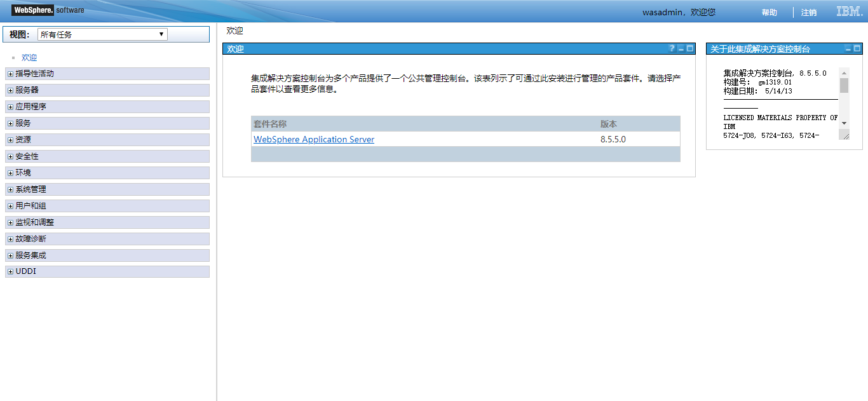Open the 欢迎 link in navigation
The width and height of the screenshot is (868, 401).
pos(29,57)
